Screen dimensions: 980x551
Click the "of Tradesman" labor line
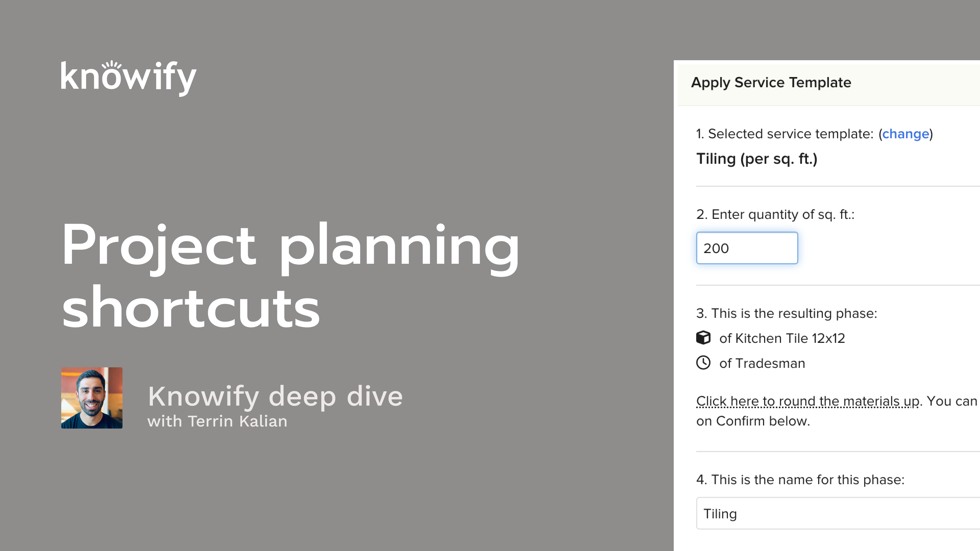tap(762, 363)
